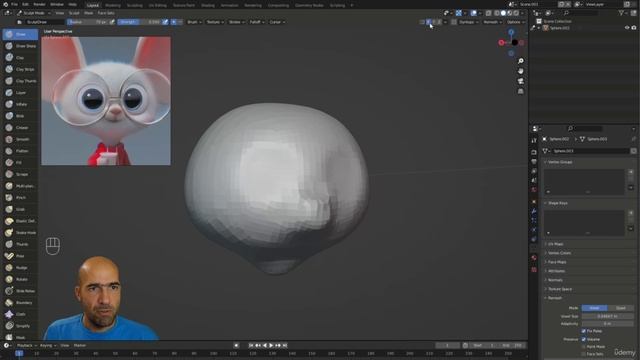Select the Multi-plane Scrape brush
The image size is (640, 360).
tap(20, 186)
